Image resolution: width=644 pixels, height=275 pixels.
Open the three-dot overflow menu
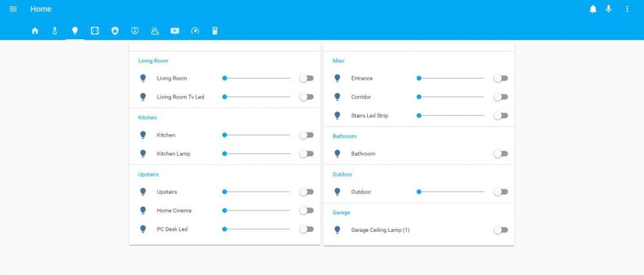coord(627,9)
